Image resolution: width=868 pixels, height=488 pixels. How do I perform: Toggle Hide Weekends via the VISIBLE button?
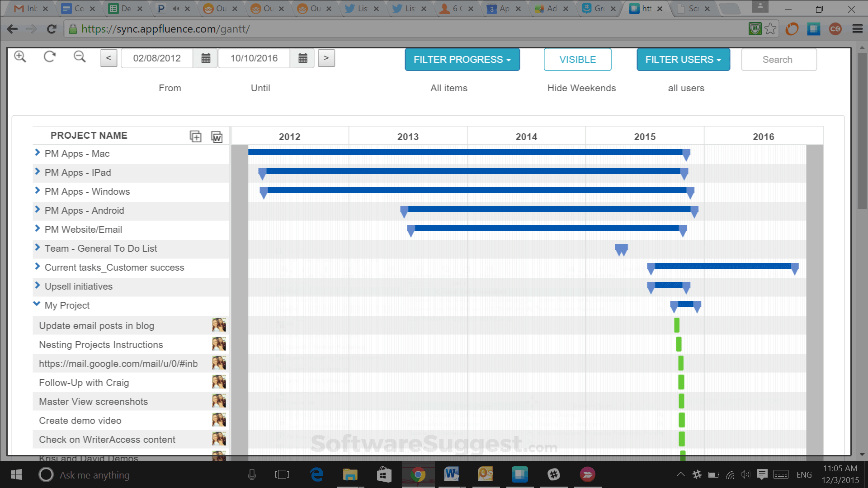[x=578, y=59]
